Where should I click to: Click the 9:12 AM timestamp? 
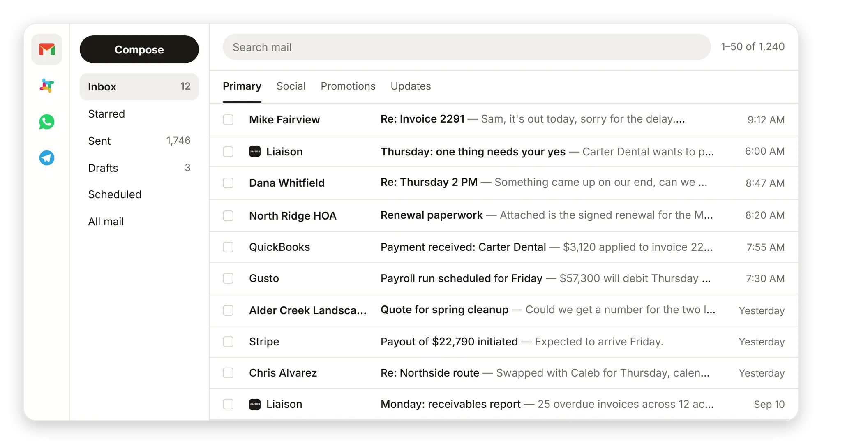click(x=766, y=120)
